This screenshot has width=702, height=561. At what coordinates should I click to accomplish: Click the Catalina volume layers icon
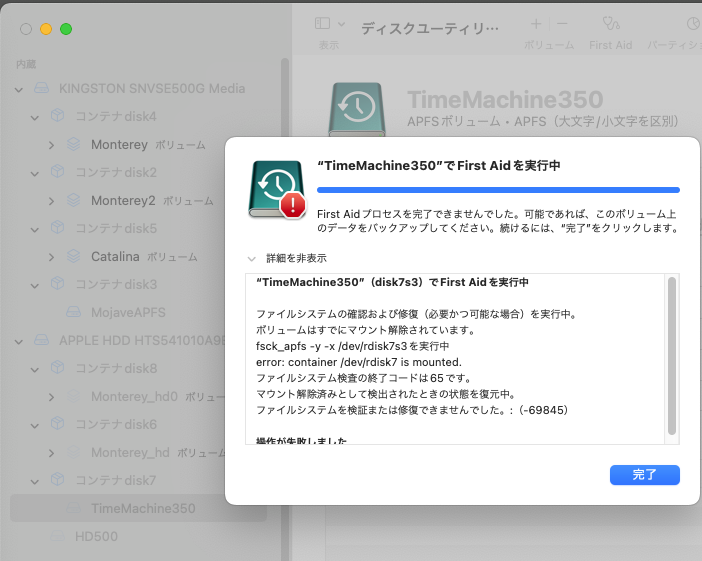[x=73, y=256]
